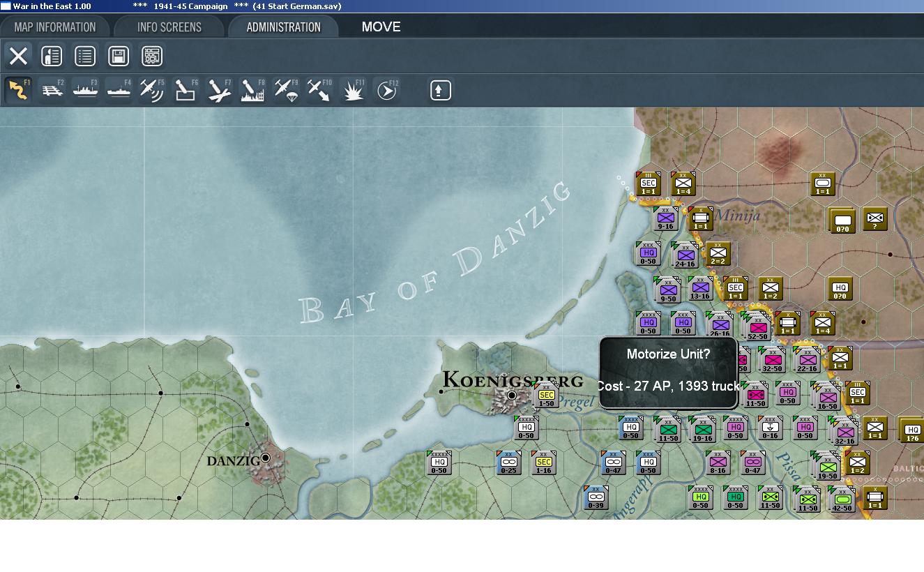This screenshot has height=572, width=924.
Task: Select the pink 0-47 unit counter
Action: coord(753,463)
